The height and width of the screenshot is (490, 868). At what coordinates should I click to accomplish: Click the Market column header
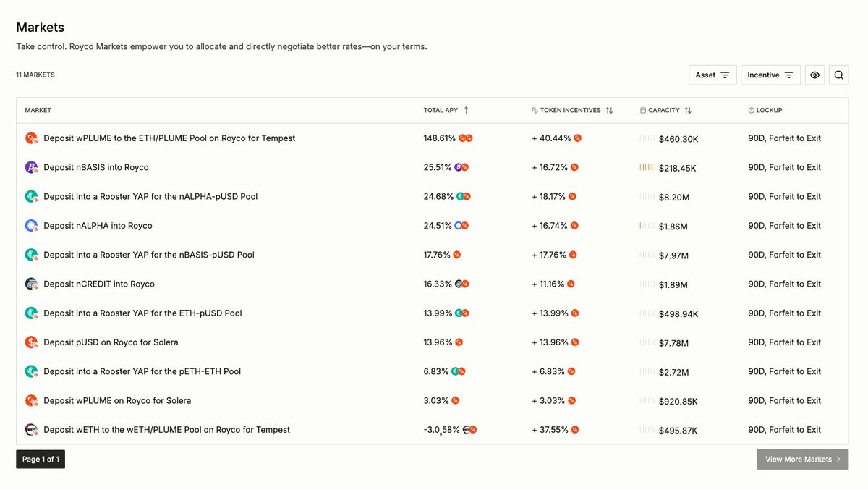point(38,110)
